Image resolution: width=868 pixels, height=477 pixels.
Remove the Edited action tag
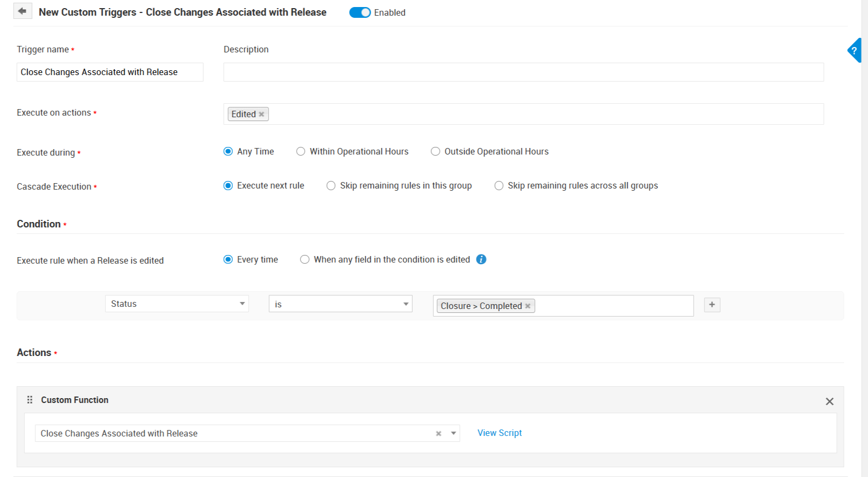(x=261, y=114)
